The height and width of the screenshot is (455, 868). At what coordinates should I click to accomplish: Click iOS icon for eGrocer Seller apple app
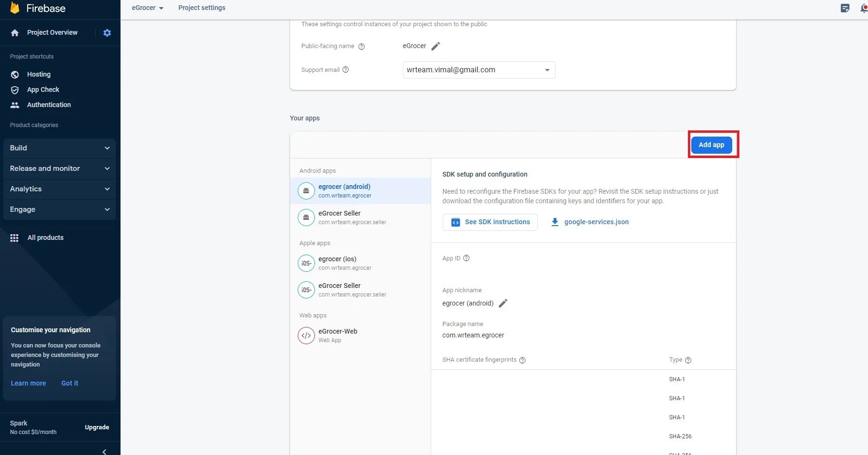pos(306,290)
